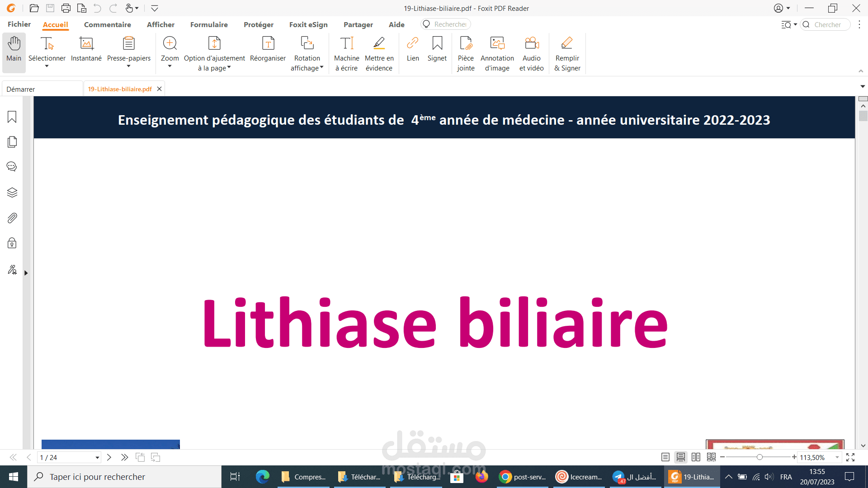Select the Machine à écrire tool
The height and width of the screenshot is (488, 868).
click(x=347, y=53)
